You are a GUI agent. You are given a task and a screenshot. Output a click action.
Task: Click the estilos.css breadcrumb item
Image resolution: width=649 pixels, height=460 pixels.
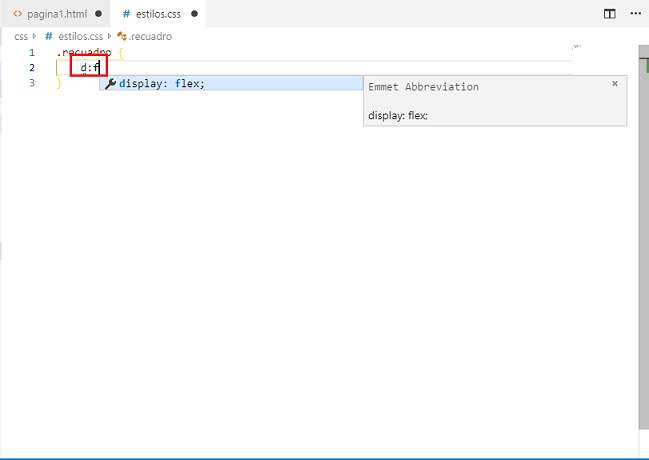80,36
